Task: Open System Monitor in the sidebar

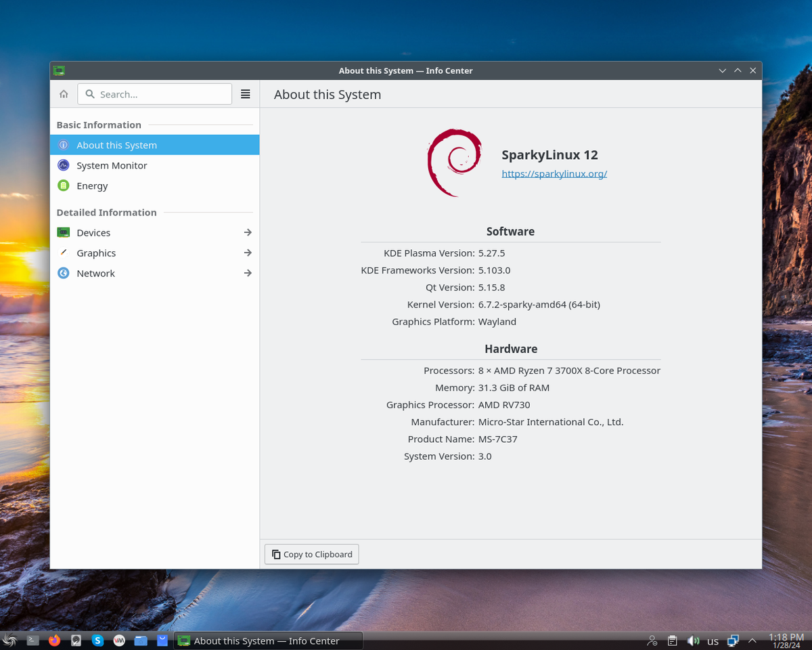Action: click(112, 165)
